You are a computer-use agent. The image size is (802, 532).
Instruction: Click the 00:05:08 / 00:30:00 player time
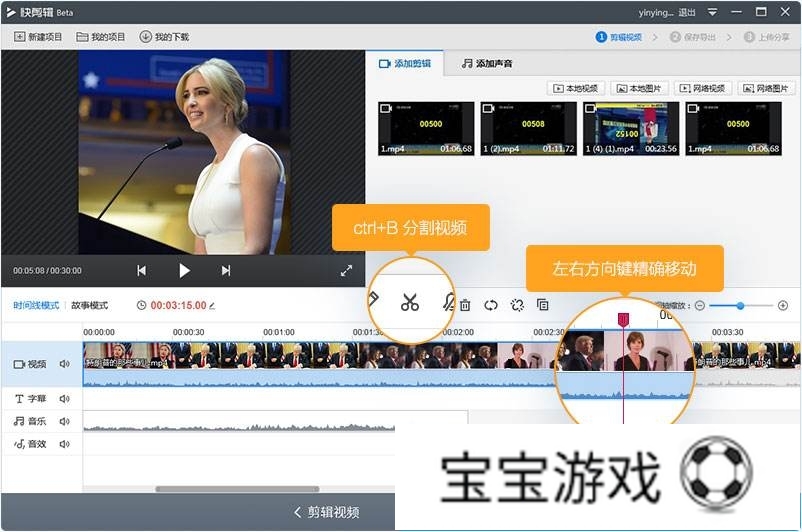tap(47, 271)
